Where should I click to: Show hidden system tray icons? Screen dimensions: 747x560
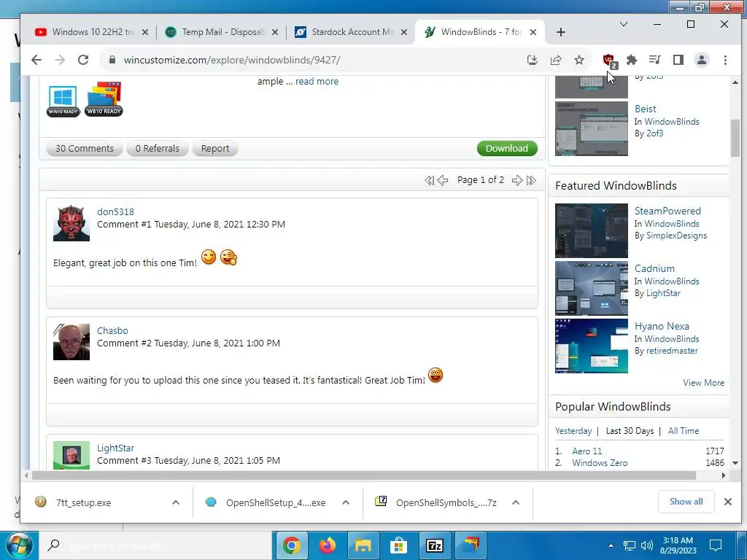coord(611,545)
